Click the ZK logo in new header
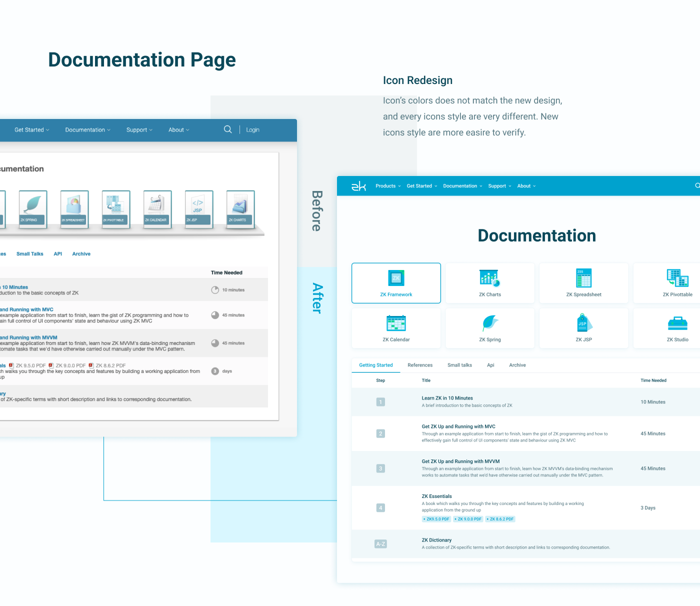This screenshot has height=606, width=700. click(358, 186)
